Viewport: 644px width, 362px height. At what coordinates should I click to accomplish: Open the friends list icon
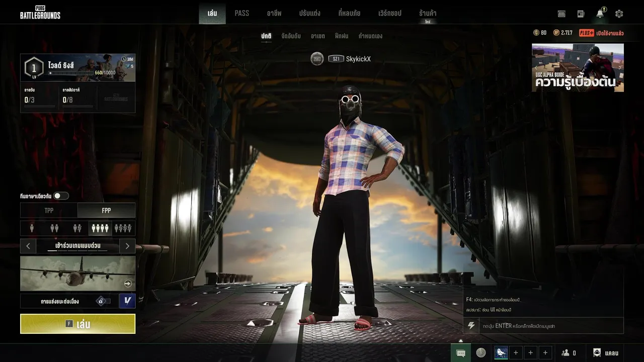(566, 353)
